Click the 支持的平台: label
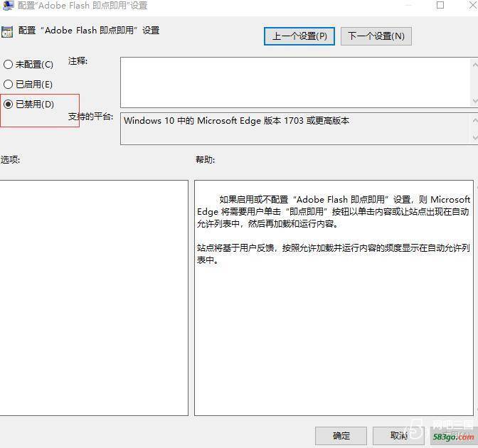Viewport: 478px width, 448px height. [90, 117]
